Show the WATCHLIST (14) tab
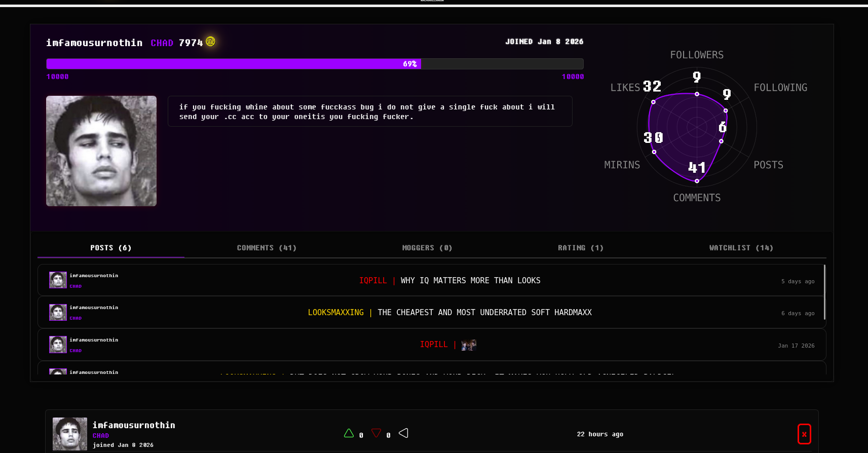The width and height of the screenshot is (868, 453). [x=741, y=248]
